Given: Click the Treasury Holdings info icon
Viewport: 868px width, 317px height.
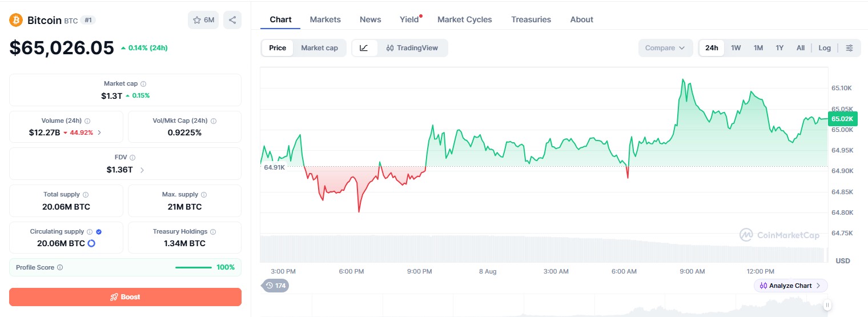Looking at the screenshot, I should pyautogui.click(x=213, y=232).
